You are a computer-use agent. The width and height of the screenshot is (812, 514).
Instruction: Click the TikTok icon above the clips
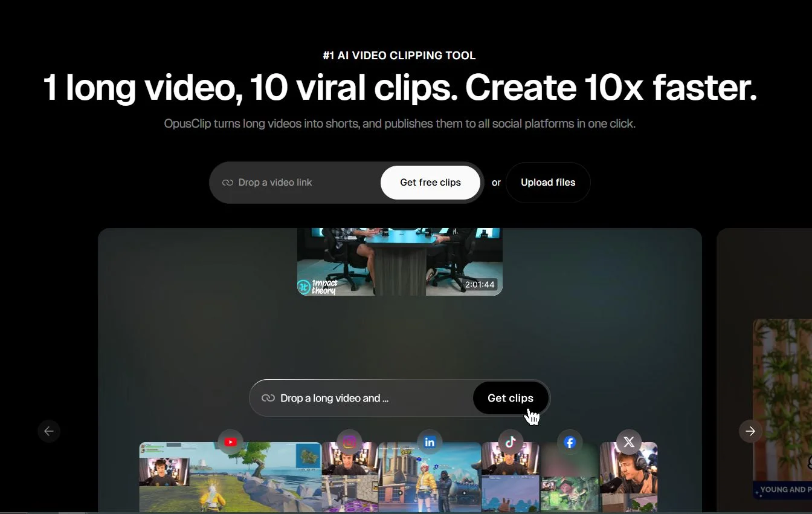[x=511, y=442]
